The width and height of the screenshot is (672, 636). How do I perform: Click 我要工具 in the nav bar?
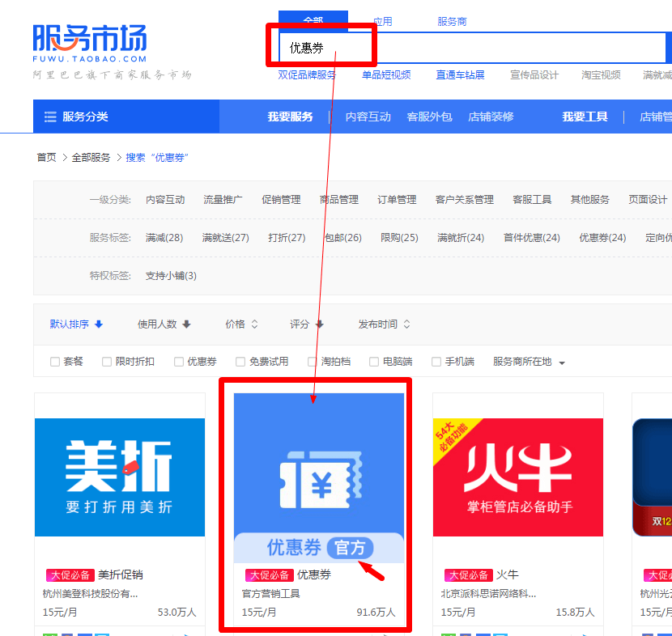[x=585, y=117]
